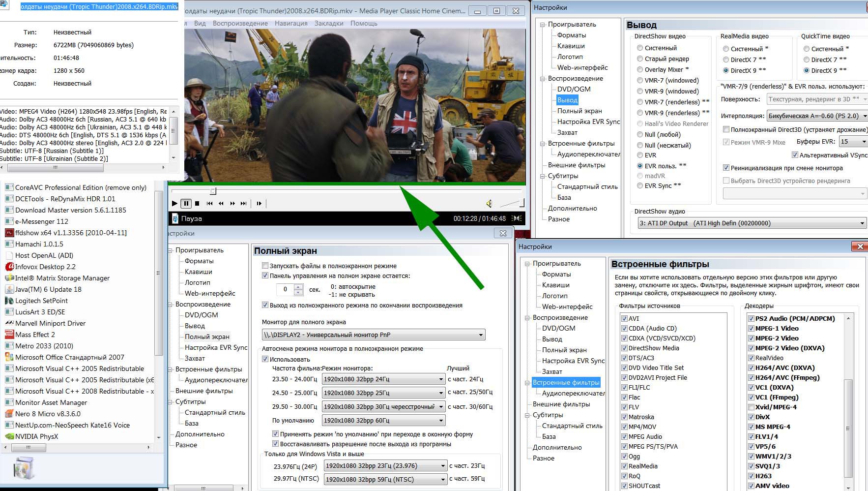Toggle Альтернативный VSync checkbox
Viewport: 868px width, 491px height.
click(795, 155)
